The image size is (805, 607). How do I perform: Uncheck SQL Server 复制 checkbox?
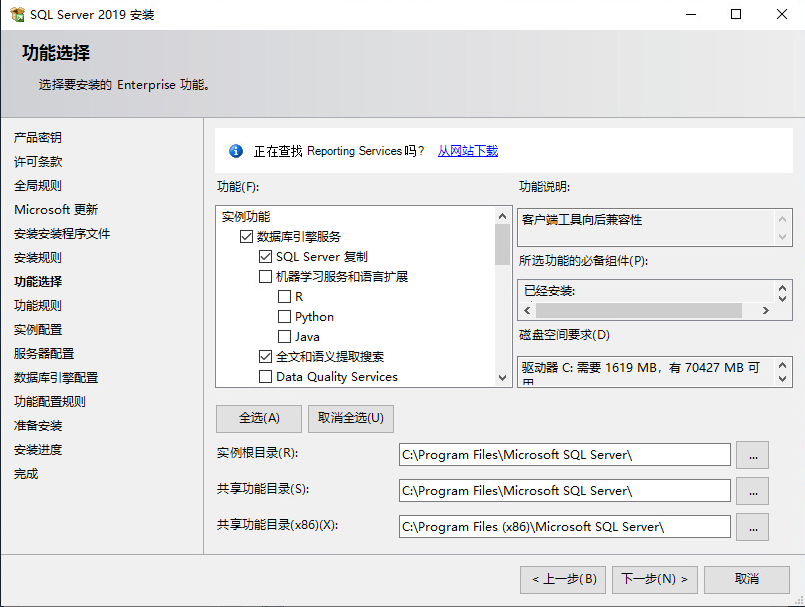pyautogui.click(x=265, y=257)
